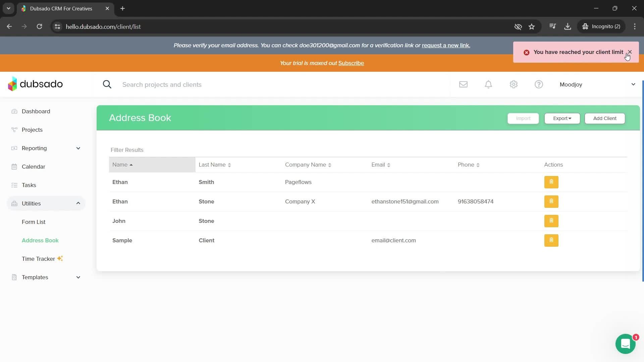The width and height of the screenshot is (644, 362).
Task: Open the inbox envelope icon
Action: click(x=463, y=84)
